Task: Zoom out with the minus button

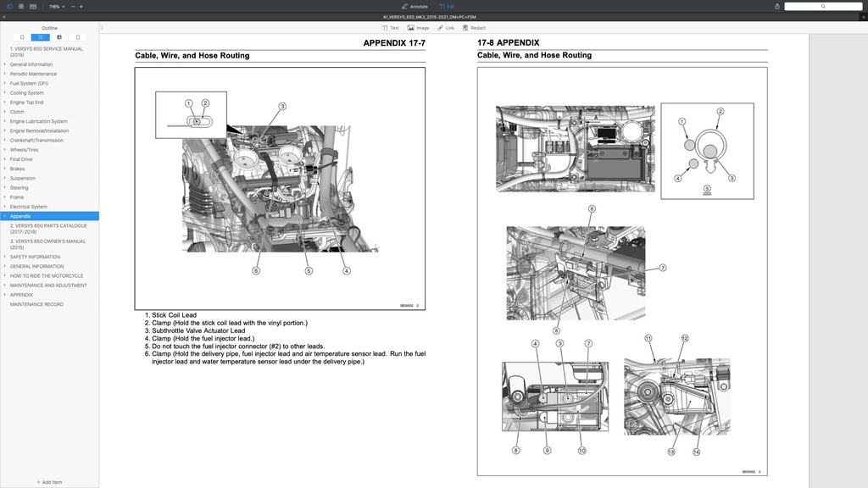Action: tap(73, 7)
